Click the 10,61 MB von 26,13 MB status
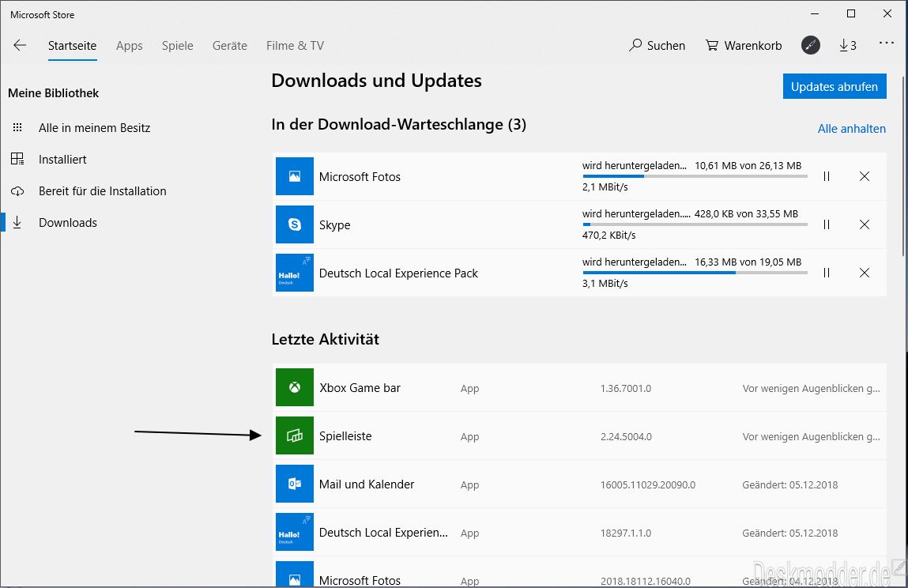 pyautogui.click(x=748, y=165)
